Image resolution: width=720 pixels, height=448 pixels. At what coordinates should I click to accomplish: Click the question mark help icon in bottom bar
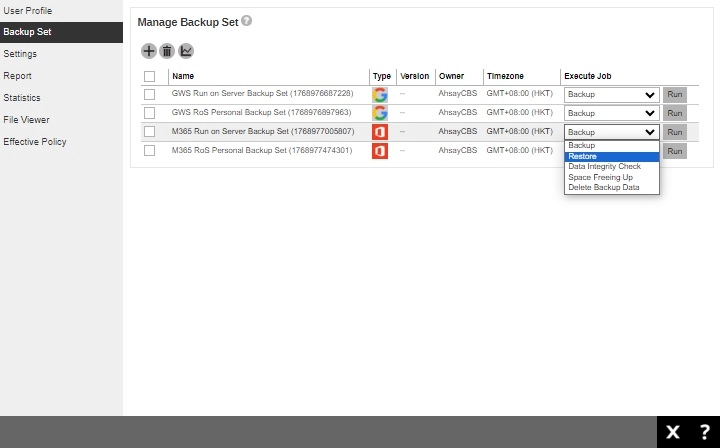pos(704,432)
